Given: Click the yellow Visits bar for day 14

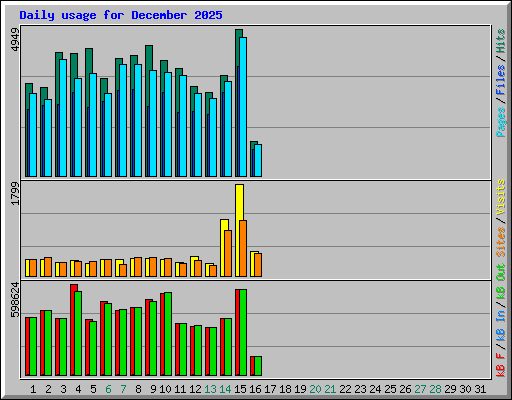Looking at the screenshot, I should [x=223, y=248].
